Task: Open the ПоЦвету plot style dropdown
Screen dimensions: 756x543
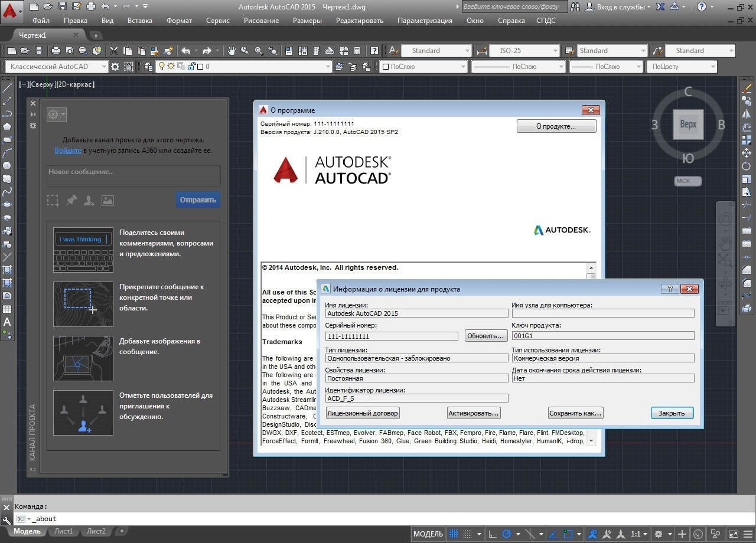Action: [x=712, y=67]
